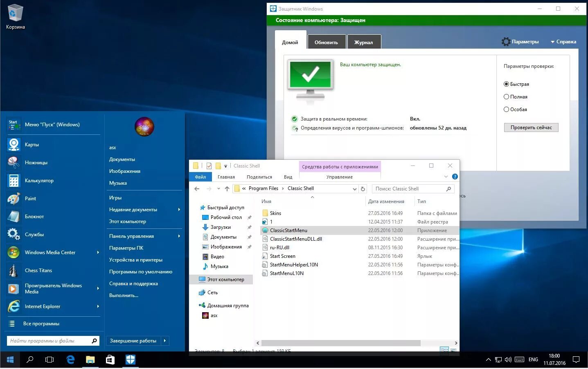Viewport: 588px width, 369px height.
Task: Switch to Обновить tab in Defender
Action: (x=326, y=42)
